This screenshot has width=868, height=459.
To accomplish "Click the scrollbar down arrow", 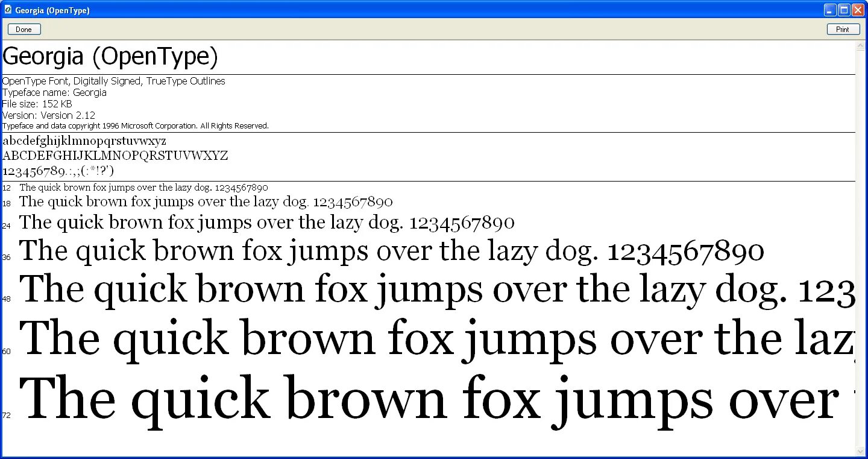I will [860, 451].
